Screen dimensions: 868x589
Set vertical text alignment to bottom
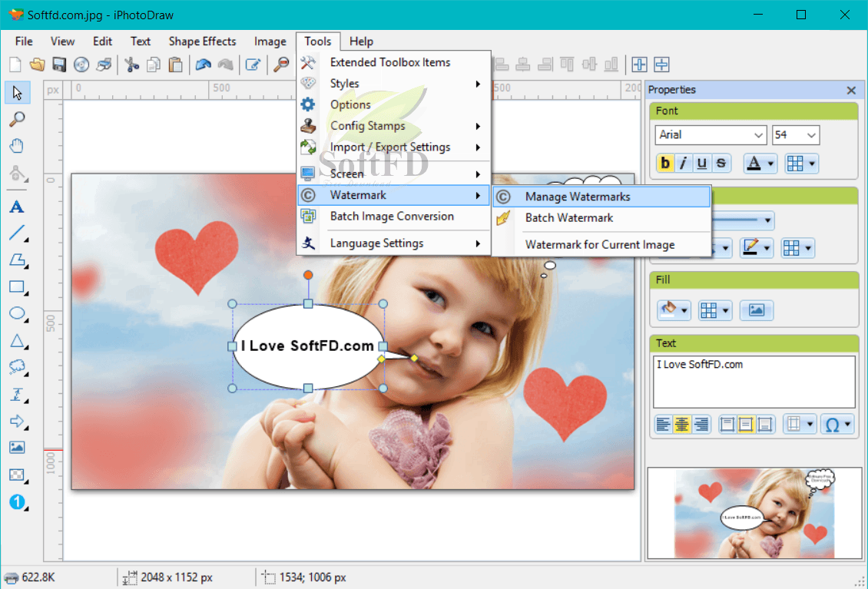tap(764, 425)
